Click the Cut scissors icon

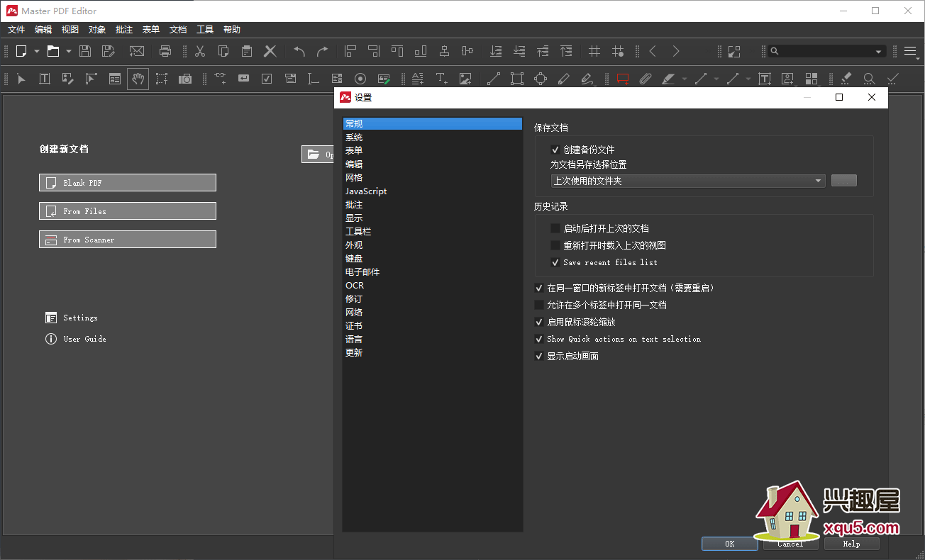click(x=200, y=51)
